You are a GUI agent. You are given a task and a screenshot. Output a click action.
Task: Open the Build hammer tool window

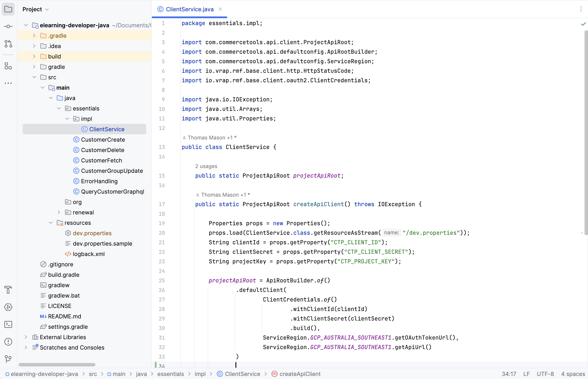8,290
